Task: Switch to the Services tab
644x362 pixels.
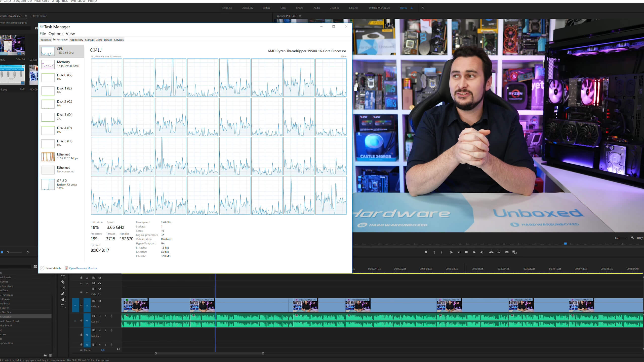Action: coord(119,40)
